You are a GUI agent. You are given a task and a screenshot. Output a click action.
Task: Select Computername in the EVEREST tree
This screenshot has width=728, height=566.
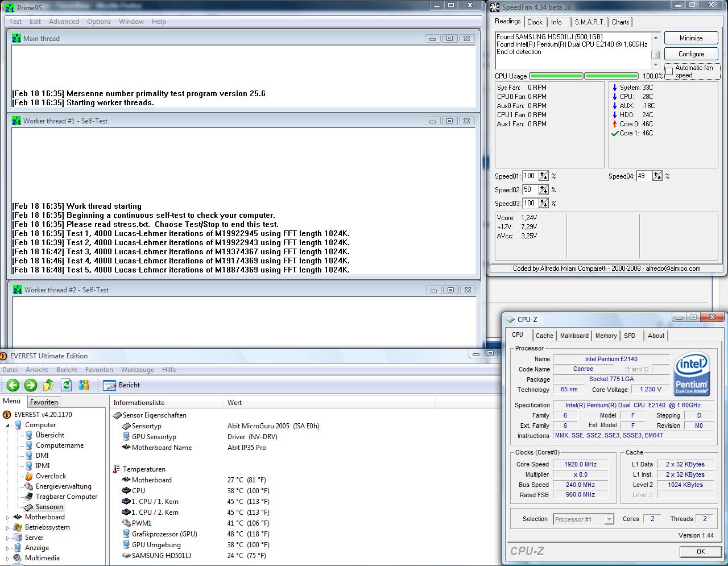pyautogui.click(x=60, y=445)
